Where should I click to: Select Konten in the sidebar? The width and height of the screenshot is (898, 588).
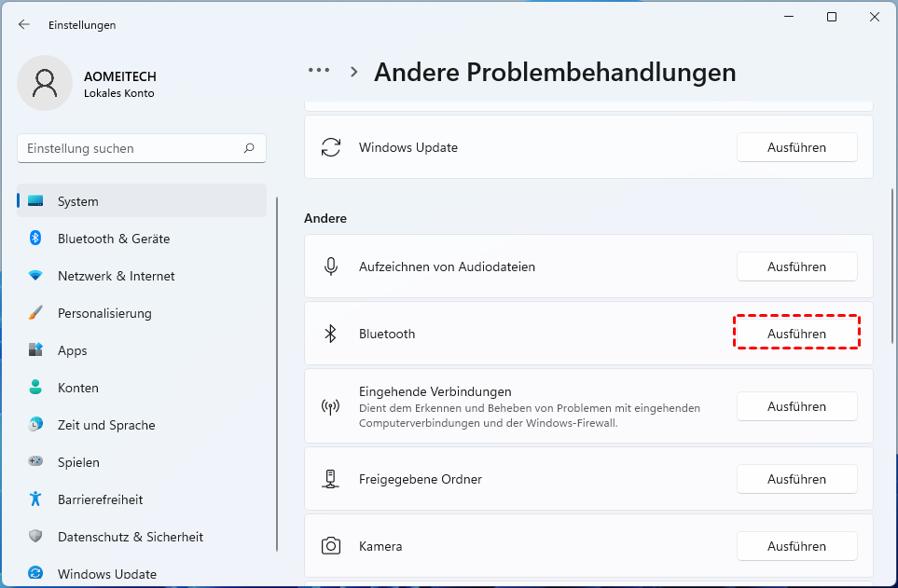click(x=142, y=387)
